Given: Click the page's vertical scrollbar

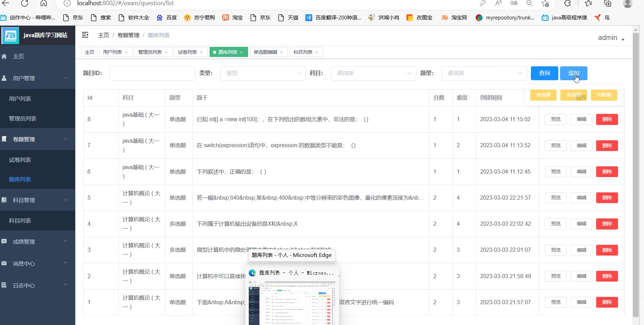Looking at the screenshot, I should pyautogui.click(x=636, y=174).
